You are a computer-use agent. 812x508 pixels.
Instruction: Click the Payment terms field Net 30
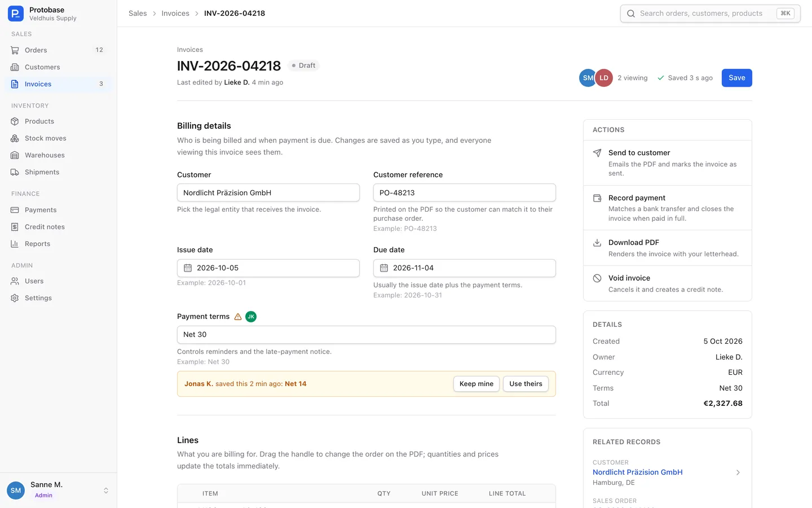(x=367, y=335)
